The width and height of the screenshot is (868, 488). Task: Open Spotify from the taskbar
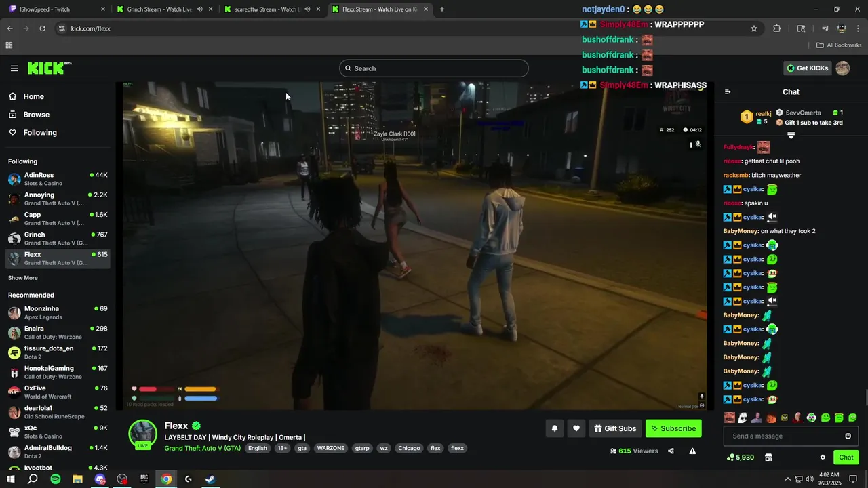[56, 479]
